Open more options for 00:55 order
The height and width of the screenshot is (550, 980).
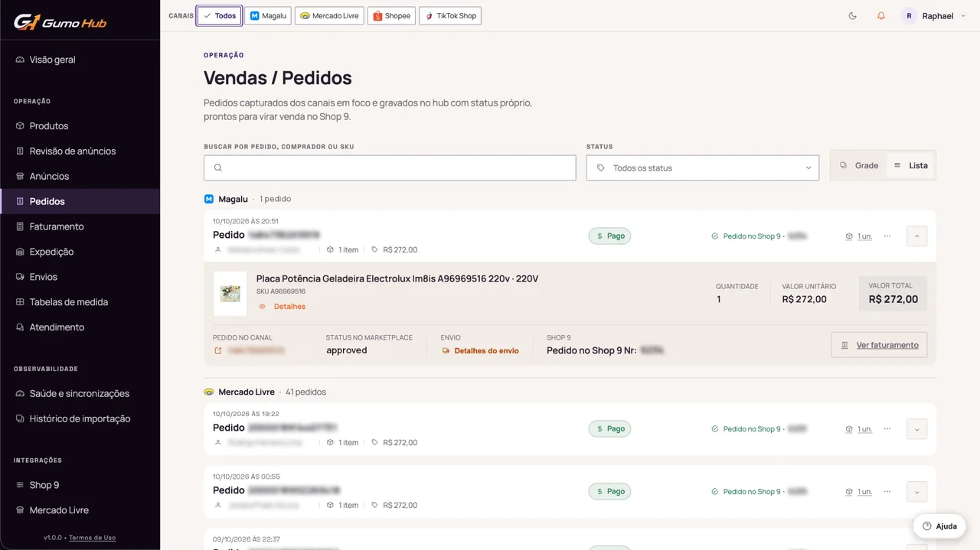887,492
